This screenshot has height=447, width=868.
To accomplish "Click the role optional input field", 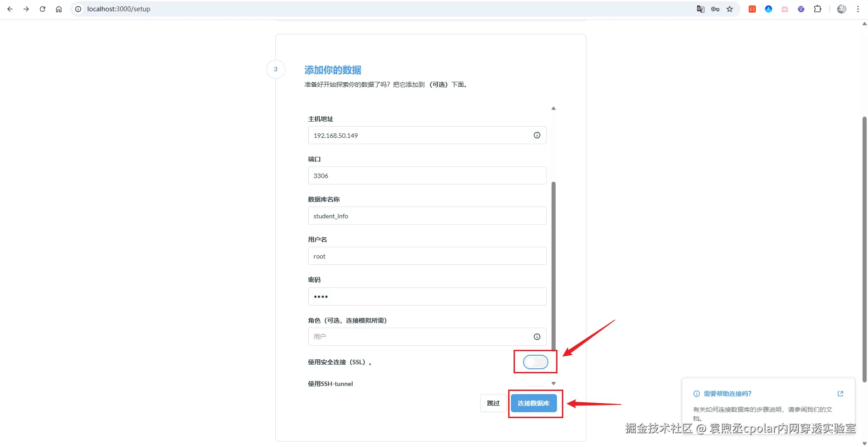I will pos(427,337).
